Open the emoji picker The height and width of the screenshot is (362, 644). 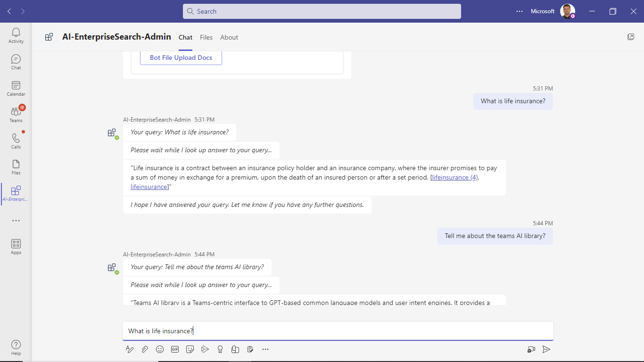(x=160, y=349)
